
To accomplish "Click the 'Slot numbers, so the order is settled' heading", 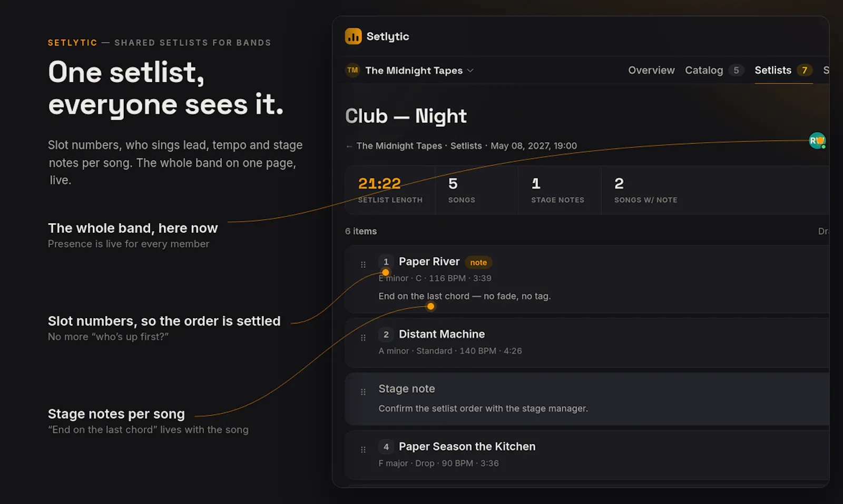I will 164,321.
